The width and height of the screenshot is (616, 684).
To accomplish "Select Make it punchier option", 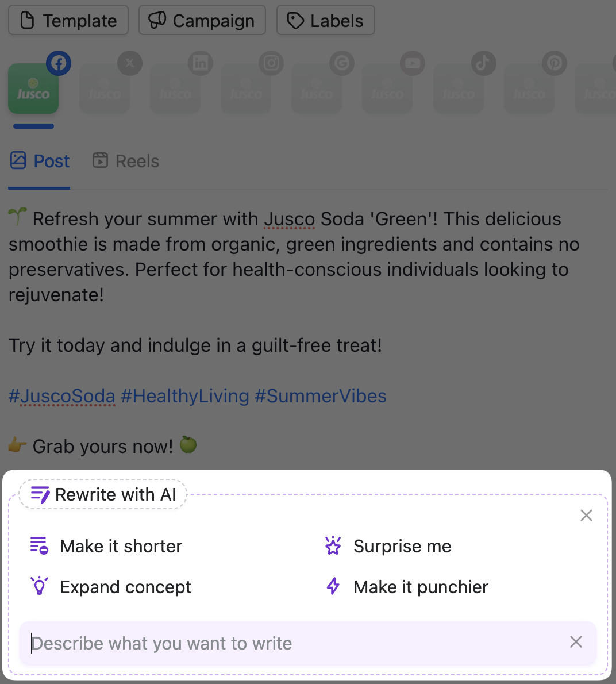I will [407, 587].
